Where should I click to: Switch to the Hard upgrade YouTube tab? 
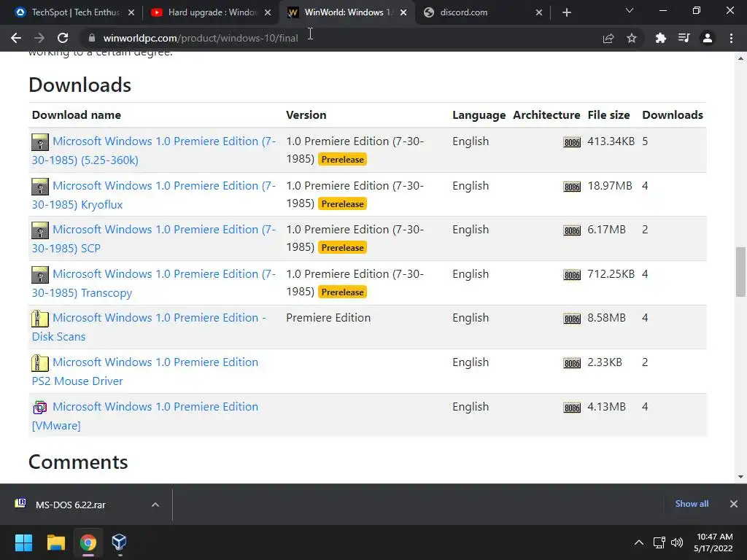[x=211, y=12]
